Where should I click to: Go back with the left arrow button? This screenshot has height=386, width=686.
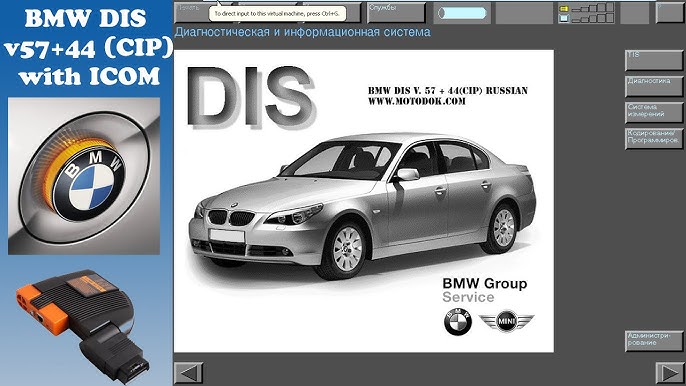tap(189, 373)
